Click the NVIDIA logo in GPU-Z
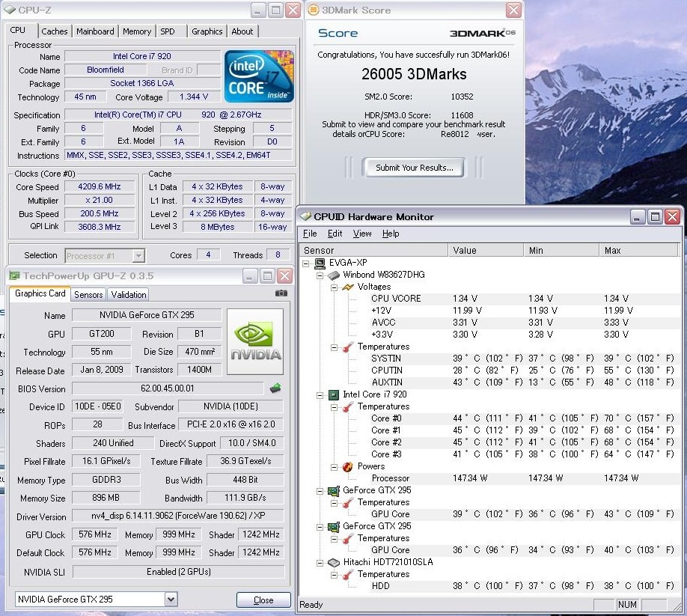Image resolution: width=687 pixels, height=616 pixels. 255,341
